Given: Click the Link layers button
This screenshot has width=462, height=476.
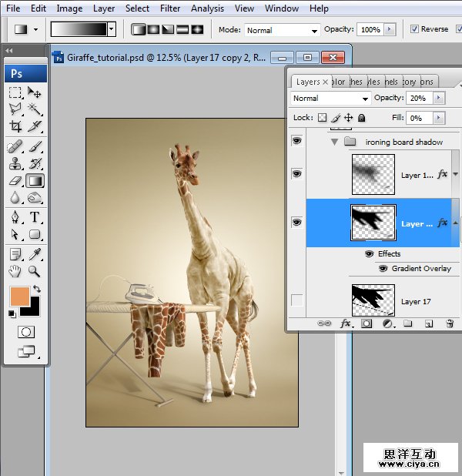Looking at the screenshot, I should [x=325, y=324].
